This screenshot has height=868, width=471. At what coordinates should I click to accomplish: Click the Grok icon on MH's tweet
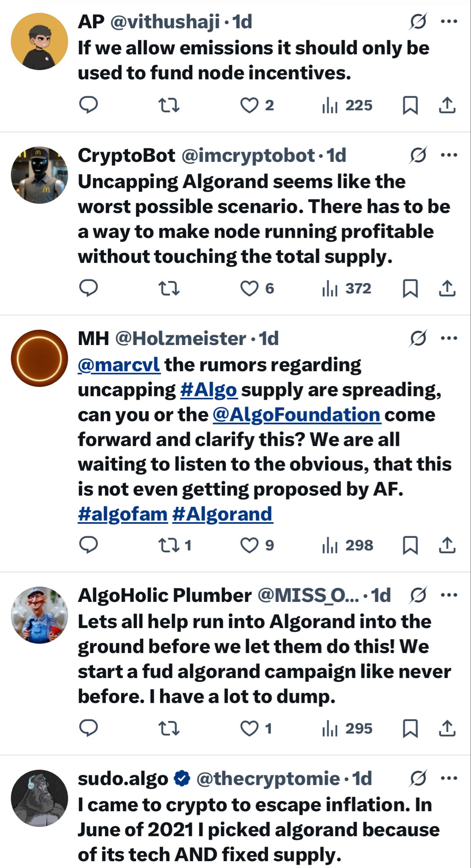point(418,338)
